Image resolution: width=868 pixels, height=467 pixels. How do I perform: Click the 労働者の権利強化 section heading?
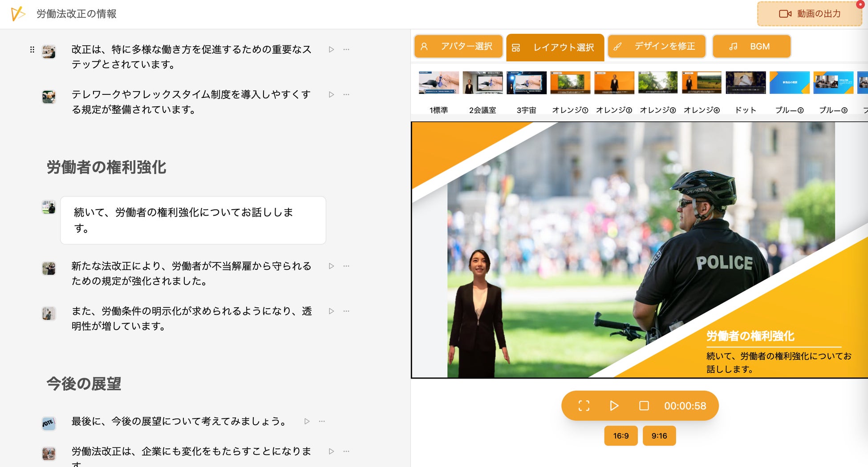coord(106,167)
